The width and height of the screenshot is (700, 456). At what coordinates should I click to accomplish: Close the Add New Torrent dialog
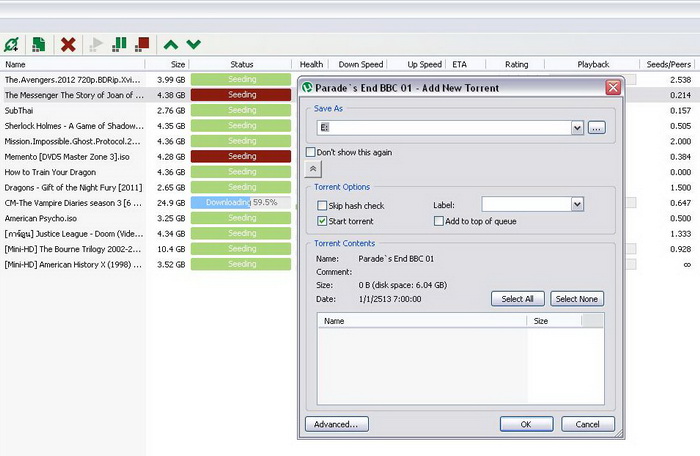613,88
